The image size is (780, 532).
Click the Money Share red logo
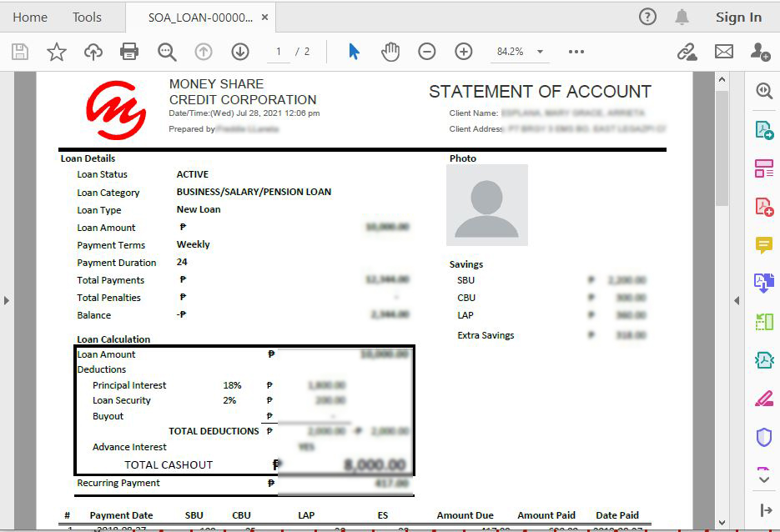tap(115, 110)
